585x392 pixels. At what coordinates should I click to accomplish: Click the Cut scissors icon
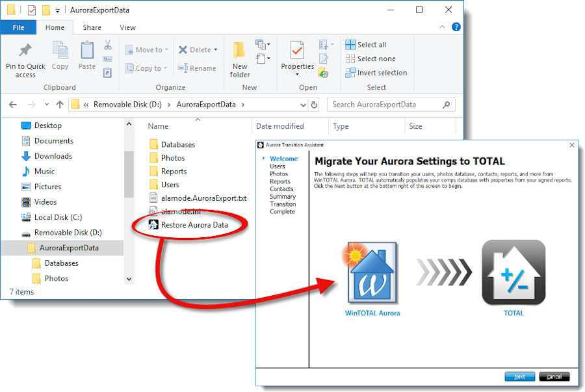tap(108, 45)
